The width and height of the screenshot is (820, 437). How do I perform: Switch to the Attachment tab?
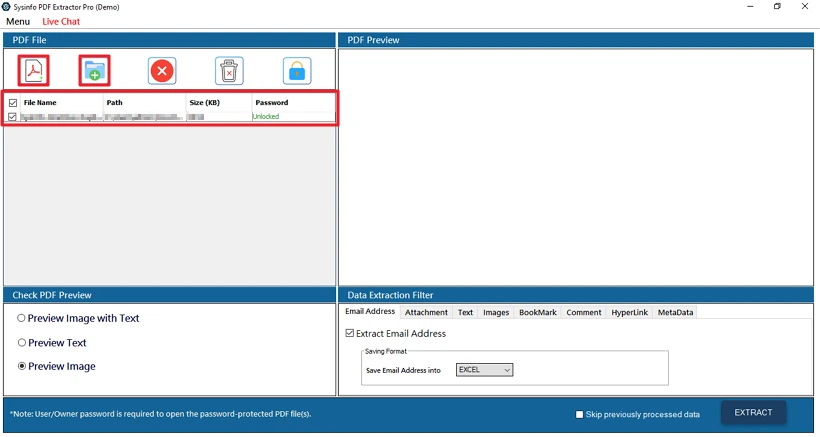pyautogui.click(x=426, y=313)
